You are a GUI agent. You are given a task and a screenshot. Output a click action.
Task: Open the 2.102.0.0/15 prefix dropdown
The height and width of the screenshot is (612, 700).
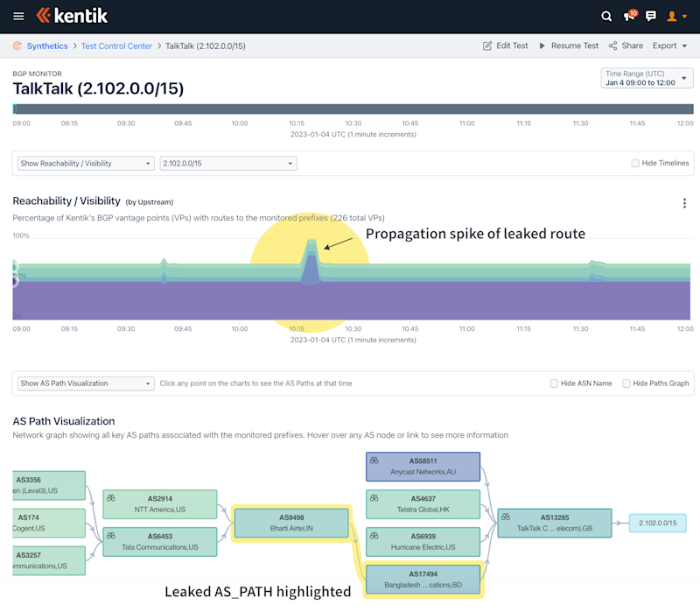click(228, 164)
